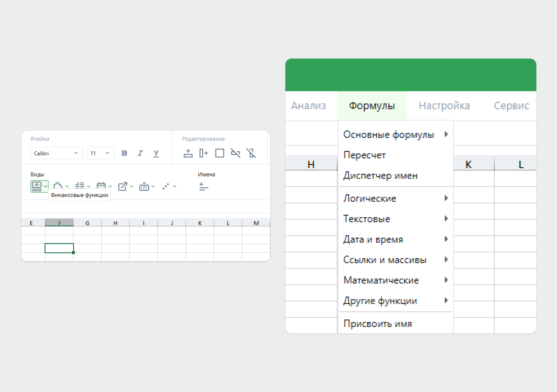The image size is (557, 392).
Task: Click the text functions lines icon
Action: [80, 186]
